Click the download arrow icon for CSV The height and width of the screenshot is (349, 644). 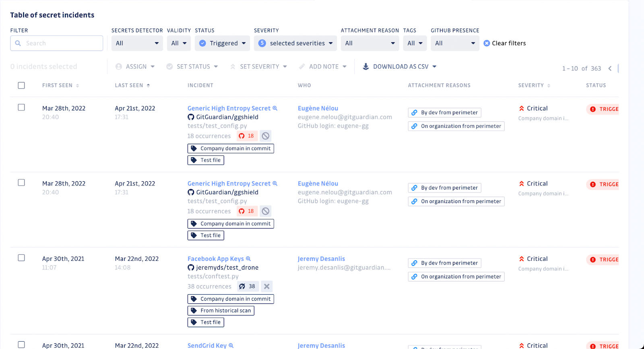click(x=365, y=66)
